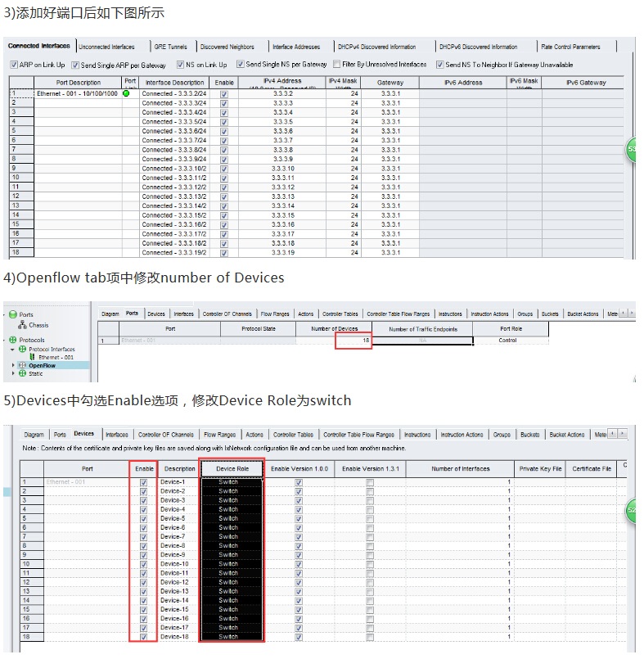Open the Flow Ranges tab above the Device Role table
Image resolution: width=644 pixels, height=659 pixels.
click(219, 435)
